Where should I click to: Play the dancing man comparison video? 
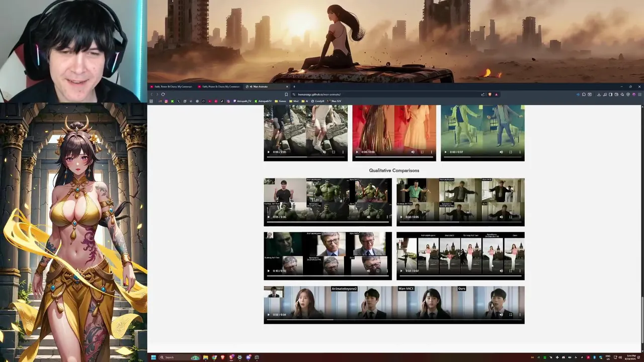point(401,217)
